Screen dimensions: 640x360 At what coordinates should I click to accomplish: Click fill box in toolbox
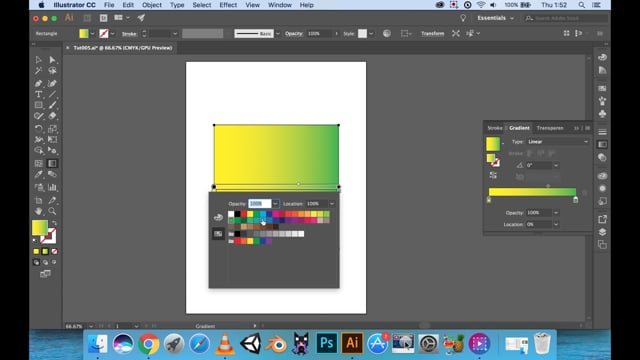point(40,228)
